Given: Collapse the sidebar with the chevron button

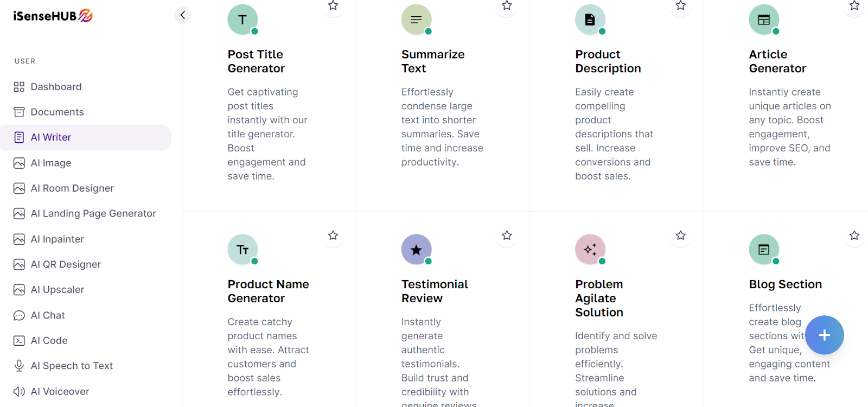Looking at the screenshot, I should (x=183, y=15).
